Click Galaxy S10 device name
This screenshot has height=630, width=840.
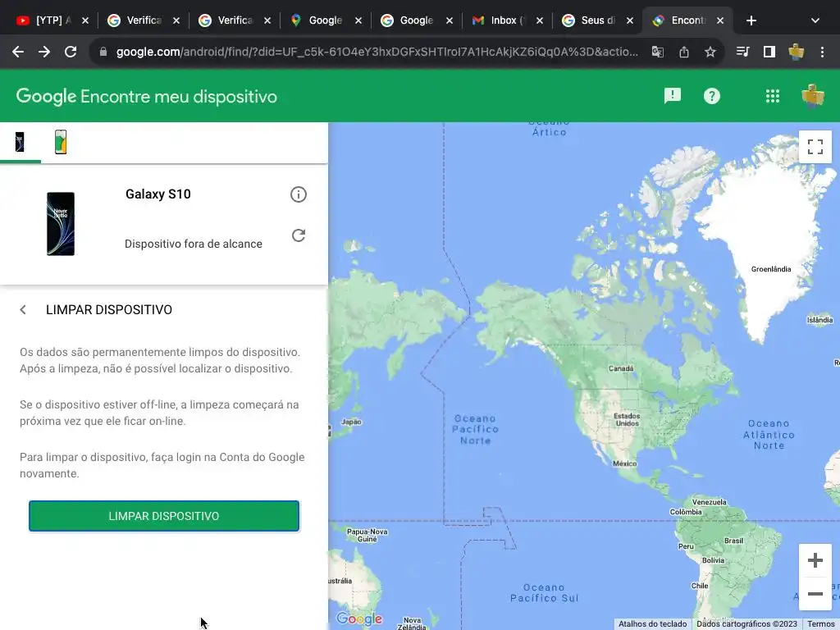pyautogui.click(x=158, y=194)
